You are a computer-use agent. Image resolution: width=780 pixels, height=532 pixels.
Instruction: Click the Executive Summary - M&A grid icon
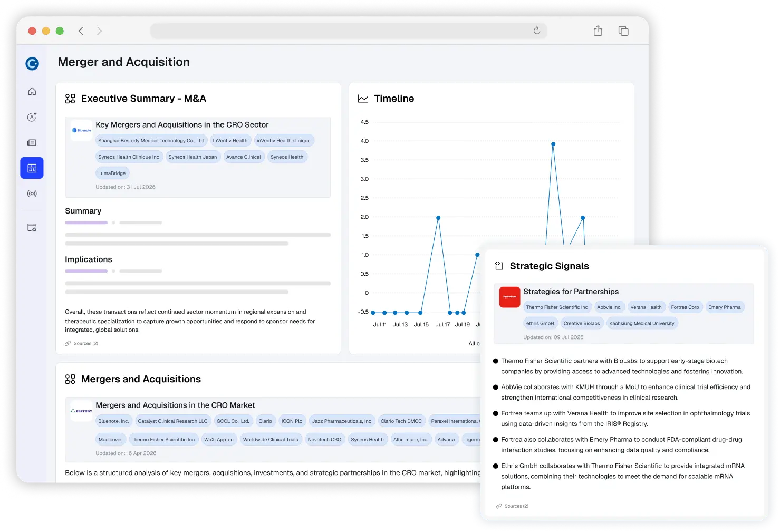[x=70, y=99]
